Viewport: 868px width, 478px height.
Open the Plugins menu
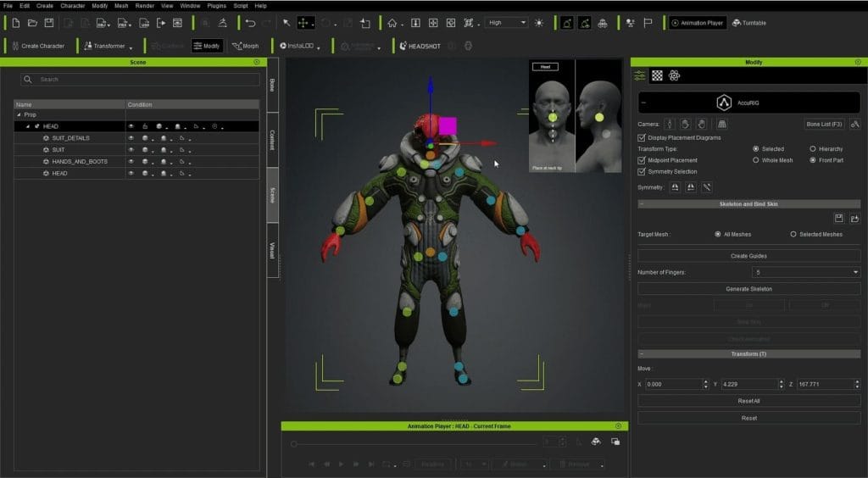click(x=216, y=6)
